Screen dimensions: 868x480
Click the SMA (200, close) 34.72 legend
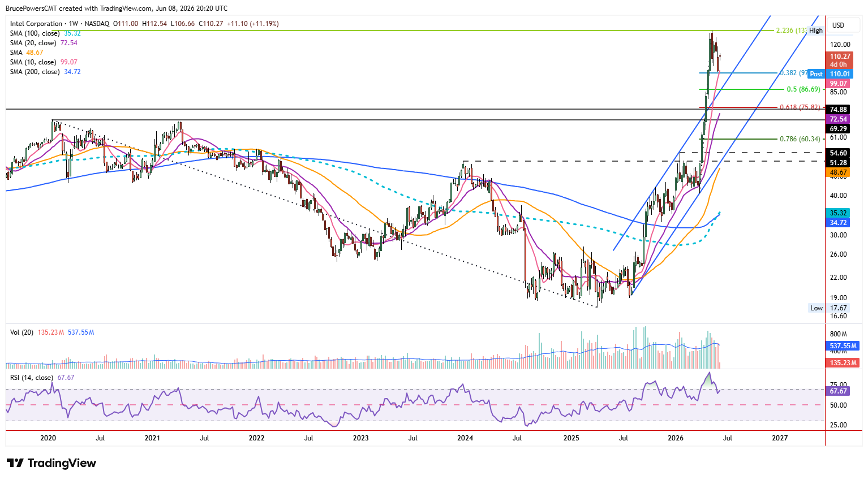pos(45,72)
